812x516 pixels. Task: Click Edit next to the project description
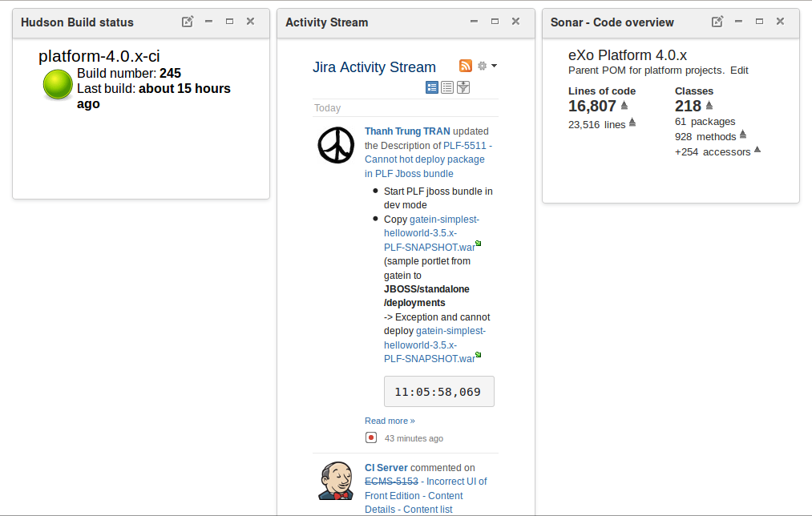pos(739,71)
